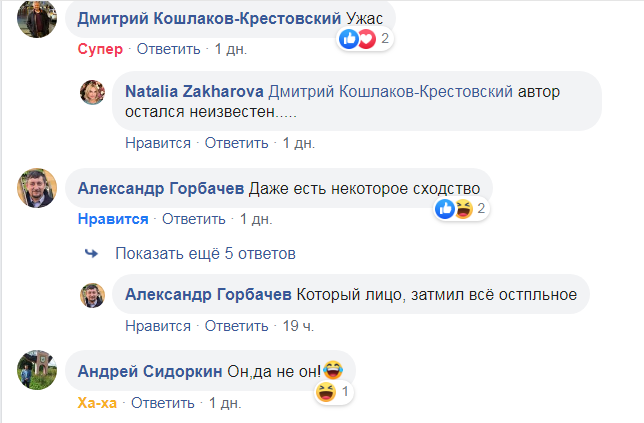
Task: Toggle 'Нравится' under Natalia Zakharova's reply
Action: 157,143
